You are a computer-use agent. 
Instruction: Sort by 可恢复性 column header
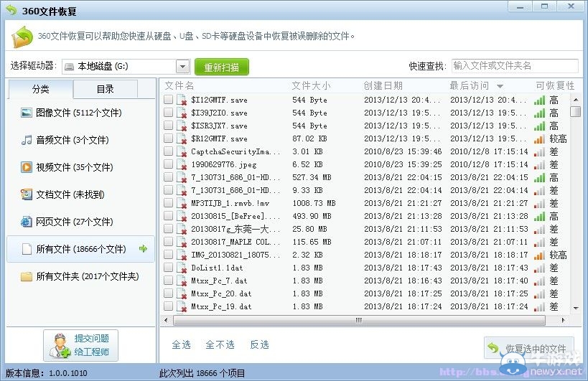[x=555, y=86]
